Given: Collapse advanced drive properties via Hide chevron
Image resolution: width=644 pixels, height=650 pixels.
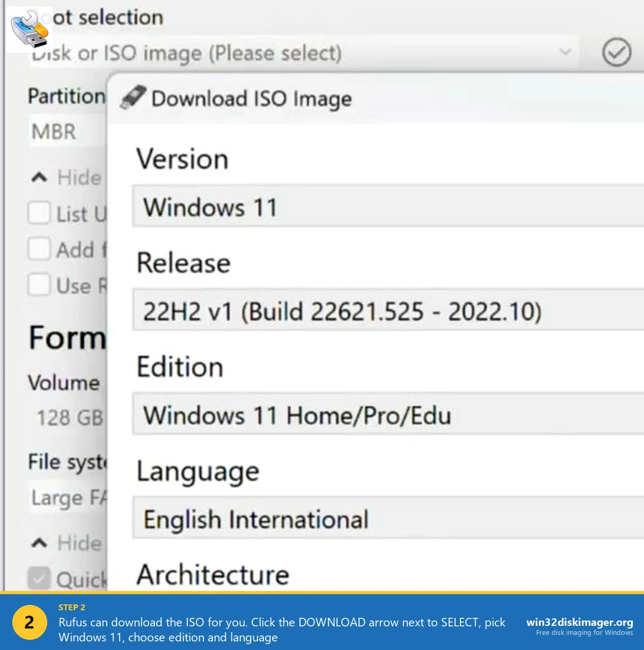Looking at the screenshot, I should click(38, 176).
